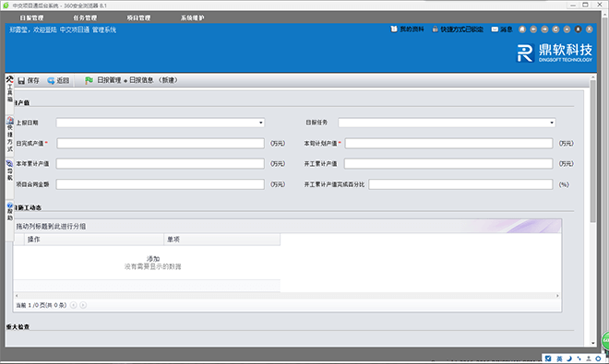Image resolution: width=609 pixels, height=364 pixels.
Task: Click the user account icon in IME bar
Action: pyautogui.click(x=589, y=358)
